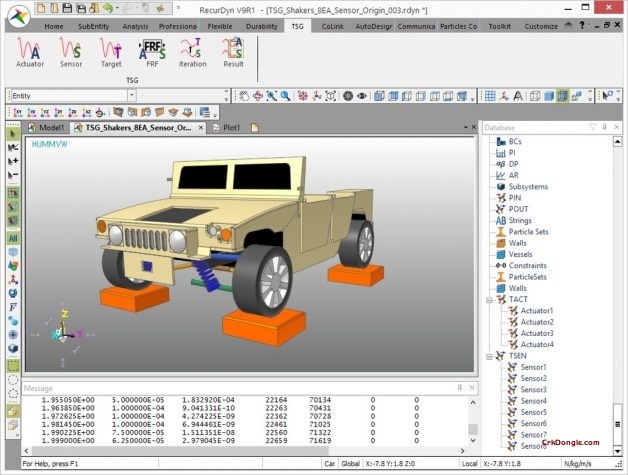Collapse the ribbon with the up arrow
This screenshot has width=628, height=475.
(x=568, y=26)
